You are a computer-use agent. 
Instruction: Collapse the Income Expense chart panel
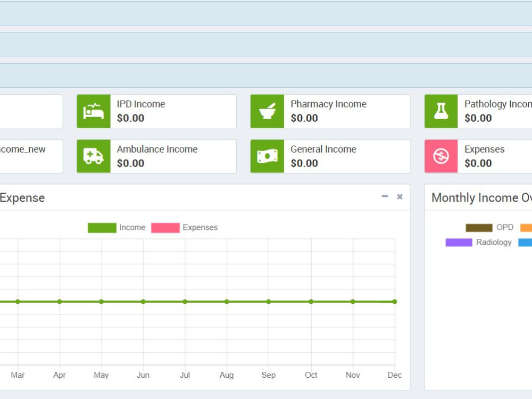[x=385, y=196]
